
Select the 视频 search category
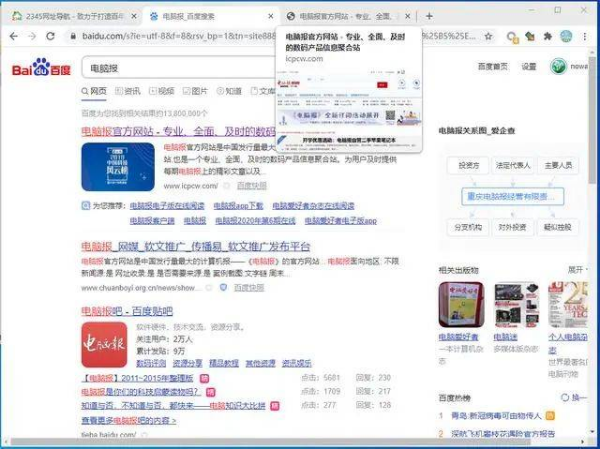pos(161,91)
